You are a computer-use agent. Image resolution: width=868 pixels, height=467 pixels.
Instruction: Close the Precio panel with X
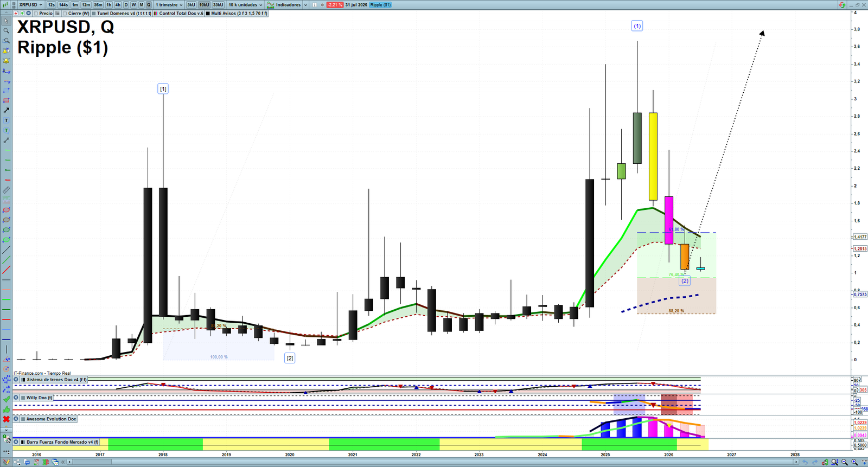(x=28, y=13)
